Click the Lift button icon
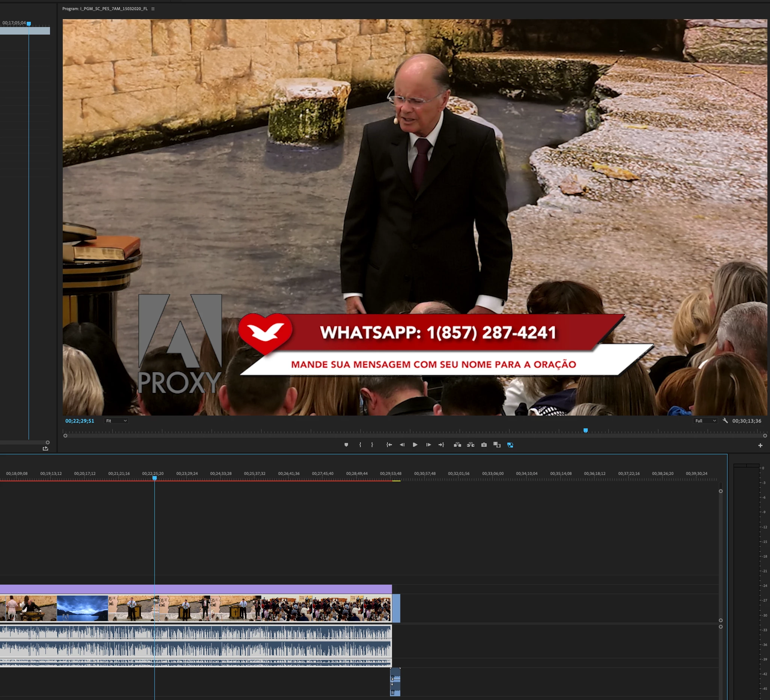Image resolution: width=770 pixels, height=700 pixels. pyautogui.click(x=457, y=445)
